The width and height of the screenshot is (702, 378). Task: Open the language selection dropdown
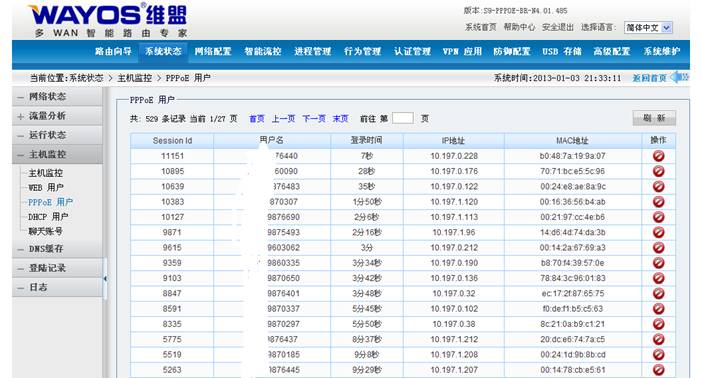pos(648,28)
